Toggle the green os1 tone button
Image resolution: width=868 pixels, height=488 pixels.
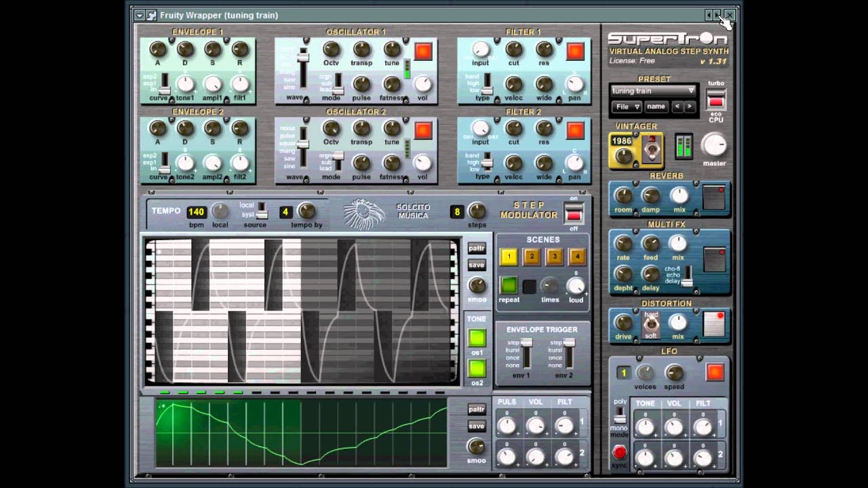(477, 338)
